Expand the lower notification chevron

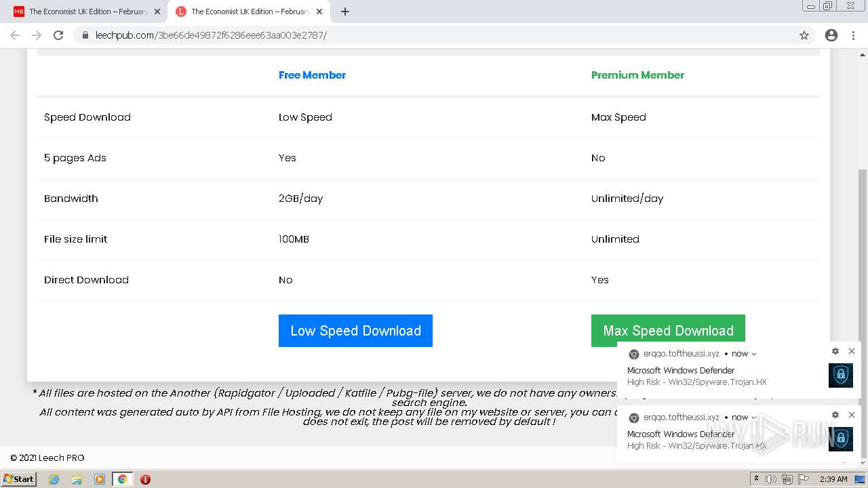(x=754, y=418)
